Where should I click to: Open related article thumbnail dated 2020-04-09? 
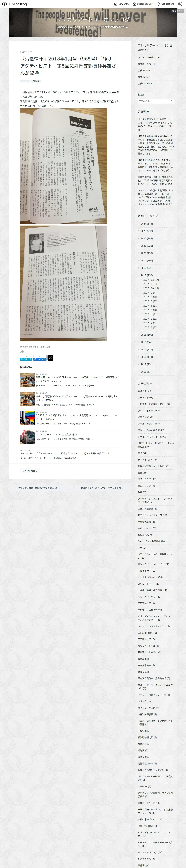(27, 437)
